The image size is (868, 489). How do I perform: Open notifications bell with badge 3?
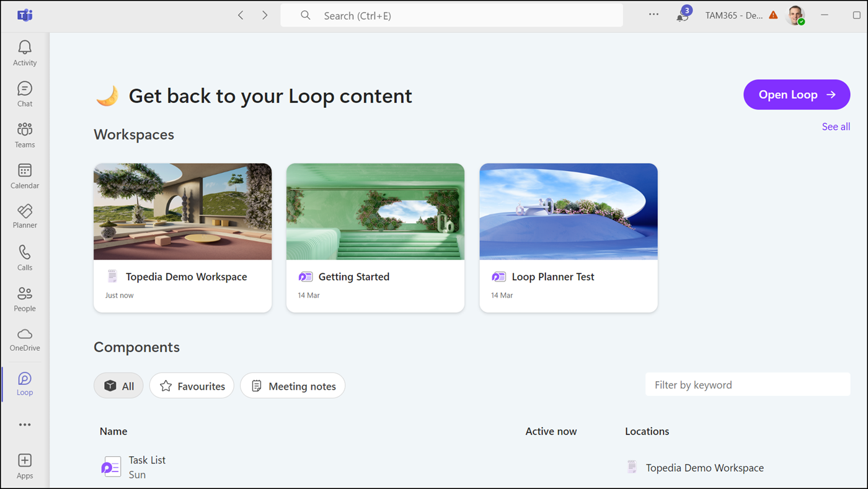coord(683,15)
